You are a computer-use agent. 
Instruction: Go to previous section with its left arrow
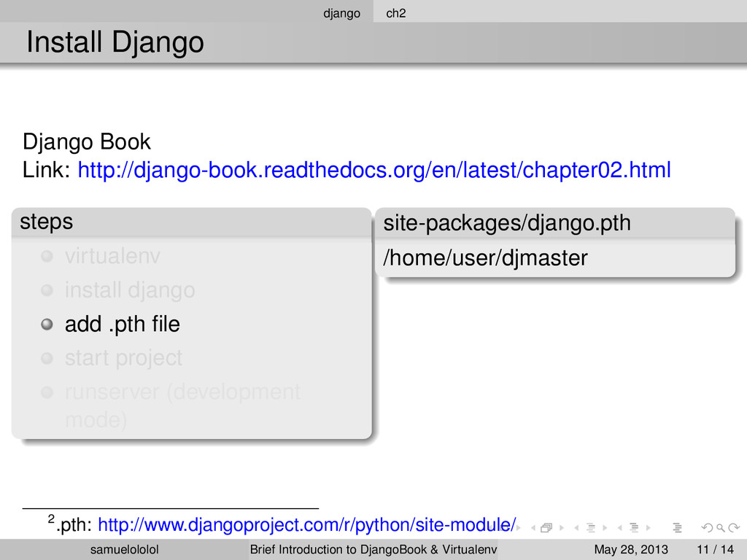click(x=620, y=528)
